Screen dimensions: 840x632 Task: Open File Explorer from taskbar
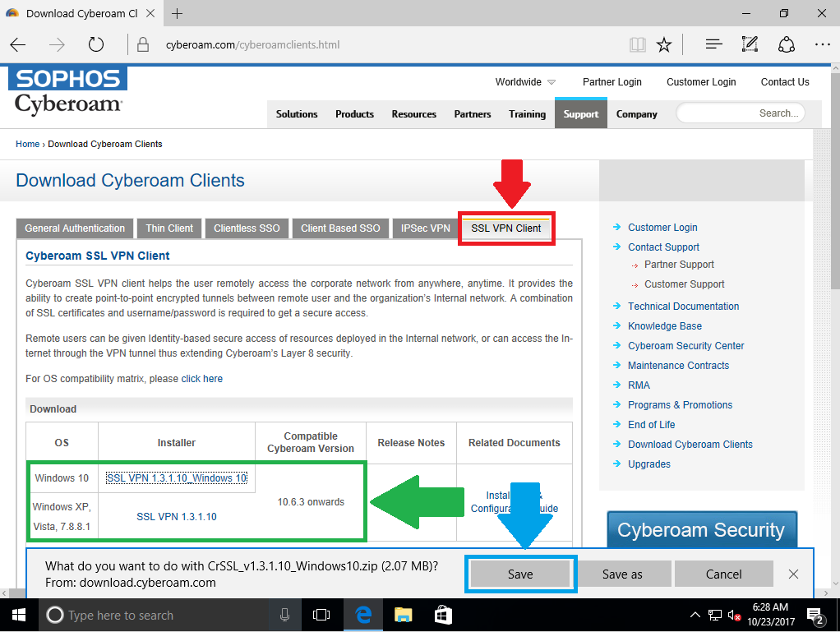pyautogui.click(x=404, y=616)
